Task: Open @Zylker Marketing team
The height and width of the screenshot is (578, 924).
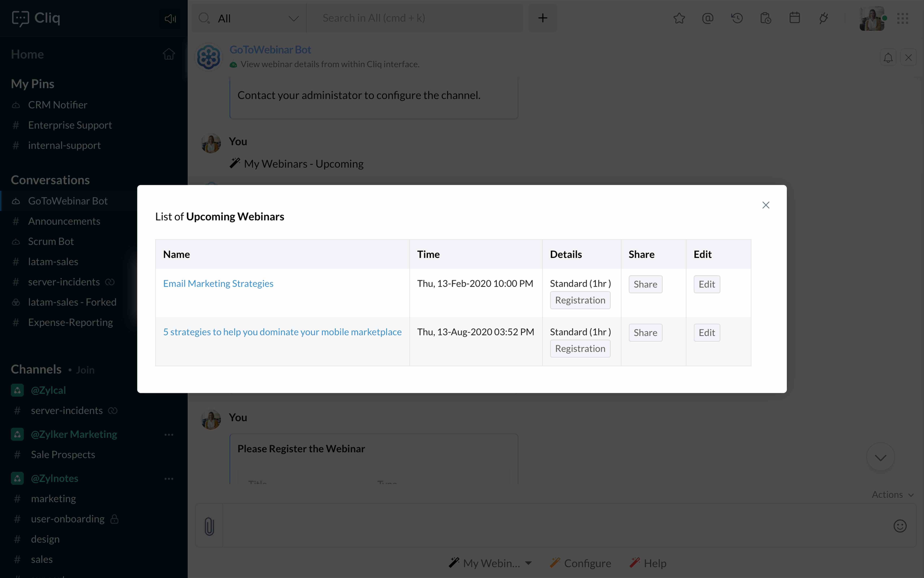Action: pyautogui.click(x=74, y=434)
